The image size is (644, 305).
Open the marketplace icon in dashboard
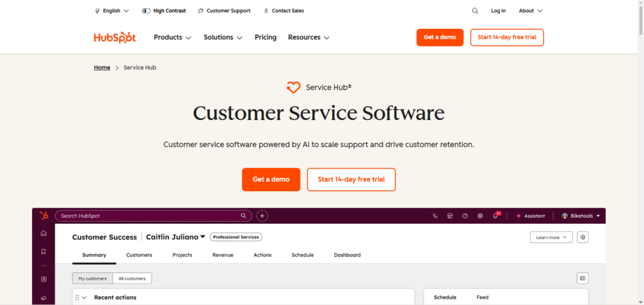(x=450, y=216)
